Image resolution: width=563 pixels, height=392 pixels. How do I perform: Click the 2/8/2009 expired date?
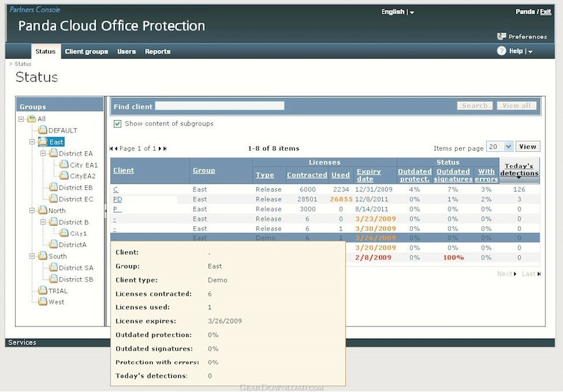(373, 258)
